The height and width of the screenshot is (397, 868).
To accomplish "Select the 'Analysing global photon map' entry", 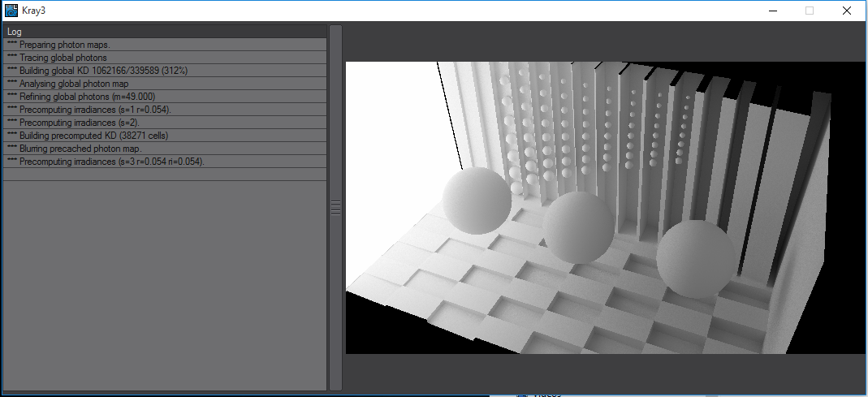I will point(165,84).
